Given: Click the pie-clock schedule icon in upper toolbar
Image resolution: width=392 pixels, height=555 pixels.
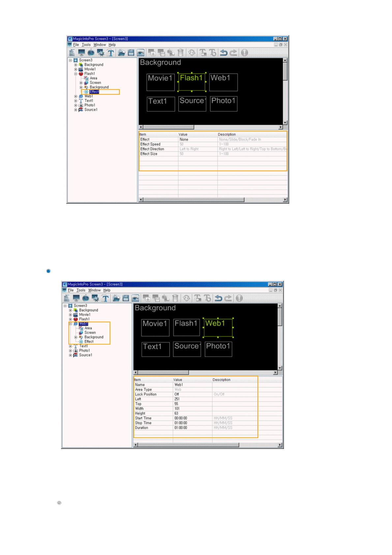Looking at the screenshot, I should [x=91, y=53].
